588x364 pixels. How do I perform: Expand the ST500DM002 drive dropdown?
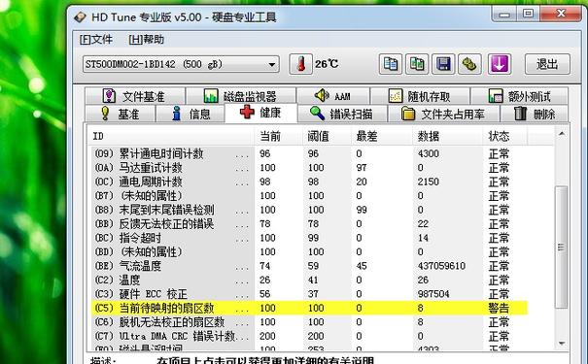click(181, 64)
